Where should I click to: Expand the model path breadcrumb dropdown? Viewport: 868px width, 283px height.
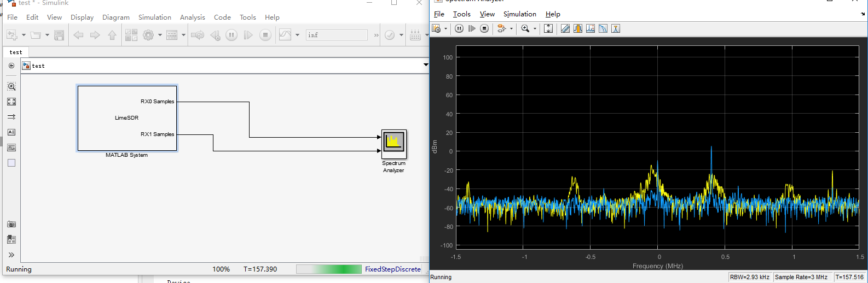click(426, 66)
